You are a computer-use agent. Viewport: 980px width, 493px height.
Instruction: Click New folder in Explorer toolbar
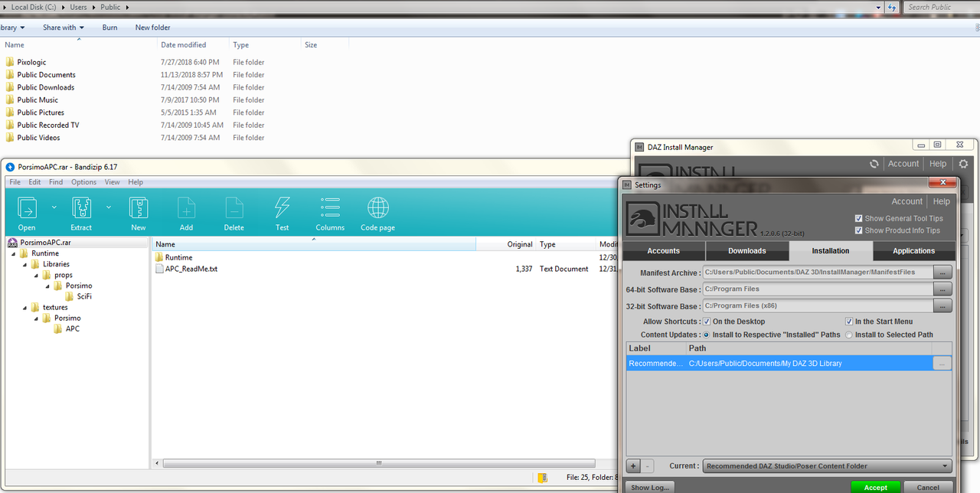[x=153, y=28]
